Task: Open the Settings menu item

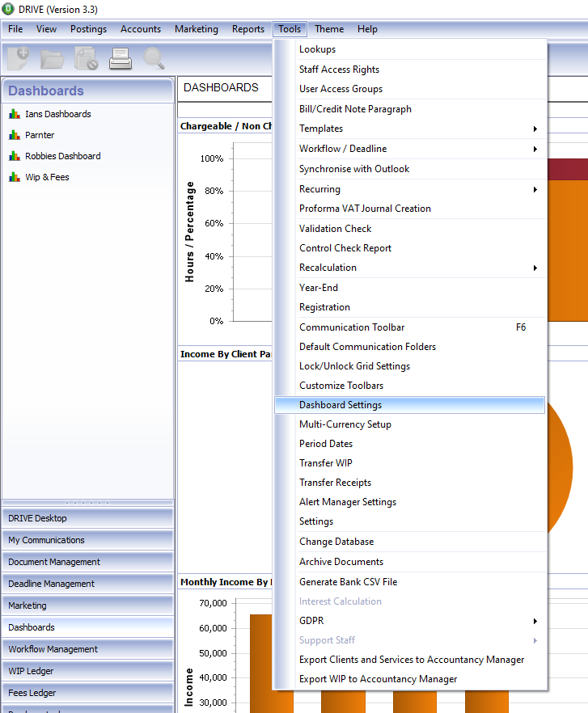Action: tap(409, 521)
